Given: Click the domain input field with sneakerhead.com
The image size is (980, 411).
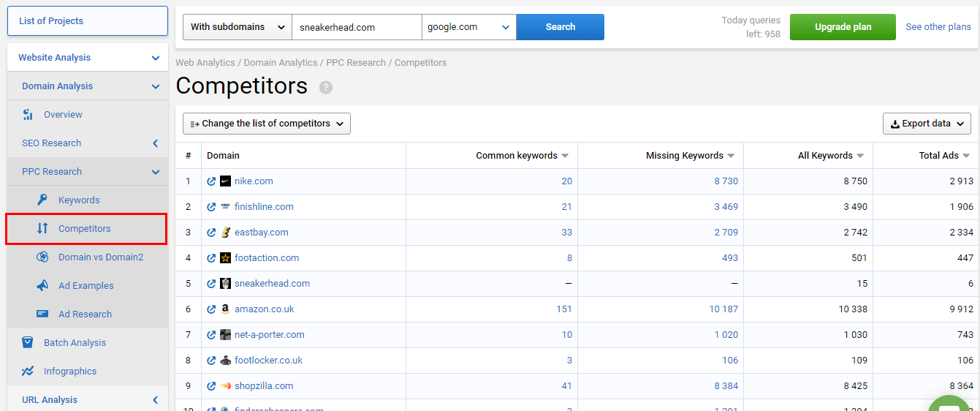Looking at the screenshot, I should point(357,27).
